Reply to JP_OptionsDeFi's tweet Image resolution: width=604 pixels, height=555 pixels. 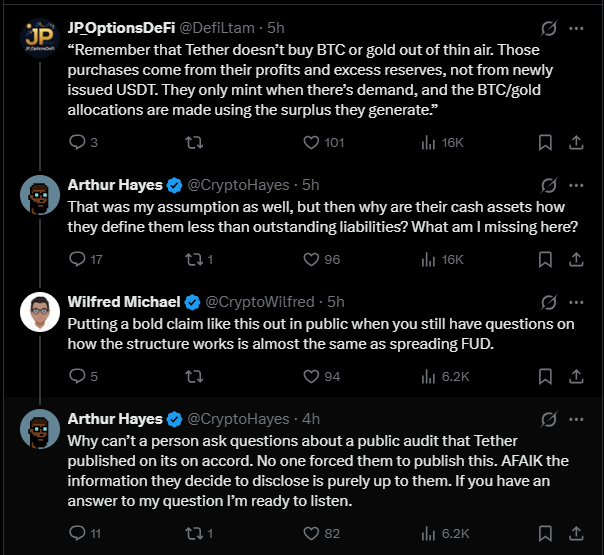[x=79, y=142]
